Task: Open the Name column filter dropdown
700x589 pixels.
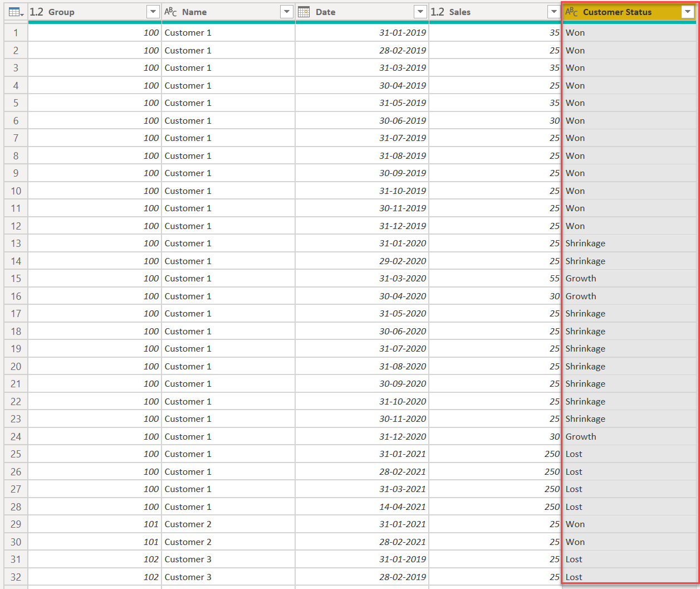Action: tap(286, 12)
